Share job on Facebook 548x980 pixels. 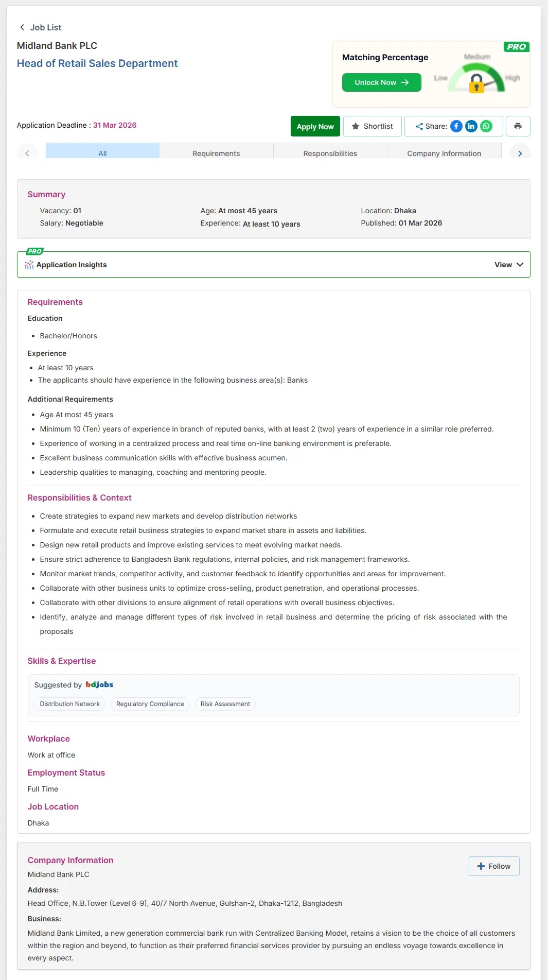point(456,126)
